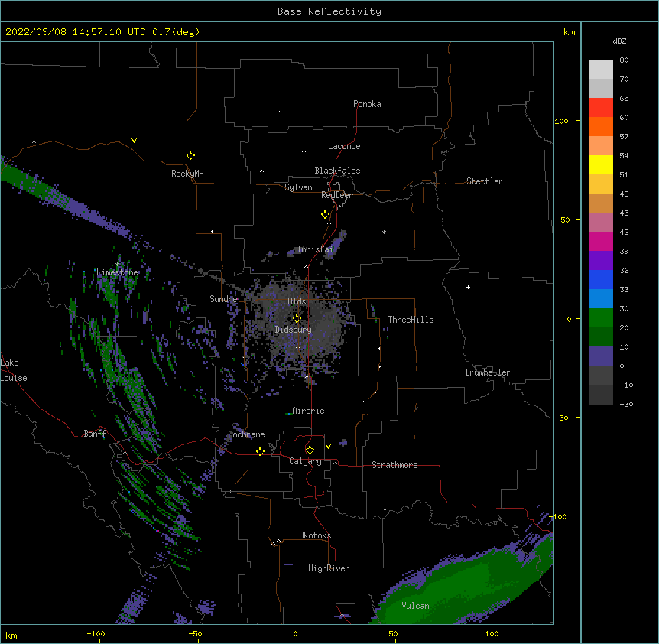The width and height of the screenshot is (659, 644).
Task: Click the -30 value on dBZ legend
Action: pyautogui.click(x=626, y=405)
